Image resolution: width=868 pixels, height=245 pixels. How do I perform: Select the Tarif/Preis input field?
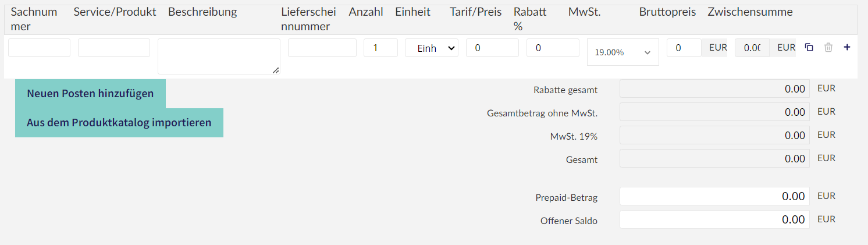[x=492, y=48]
